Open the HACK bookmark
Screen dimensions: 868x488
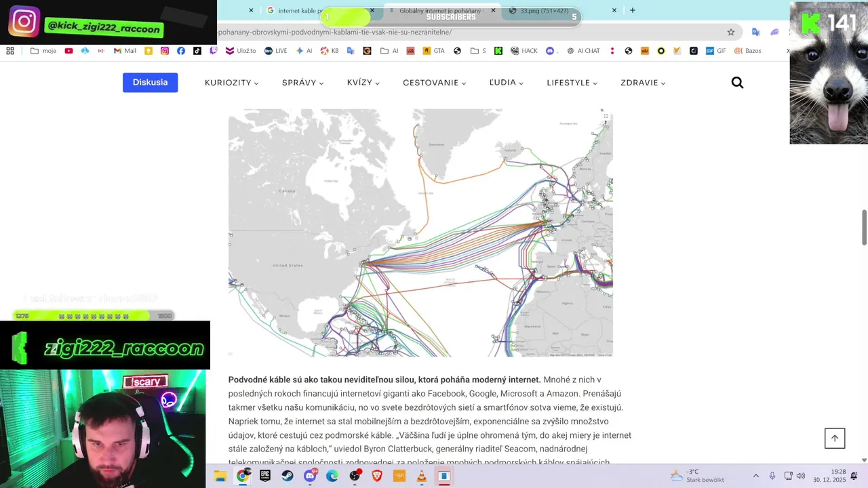pyautogui.click(x=524, y=51)
